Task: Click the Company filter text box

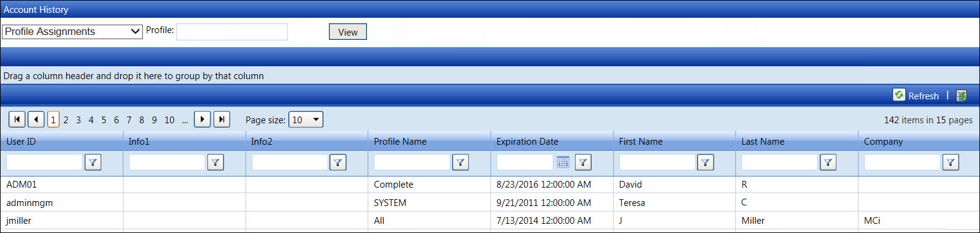Action: (x=902, y=162)
